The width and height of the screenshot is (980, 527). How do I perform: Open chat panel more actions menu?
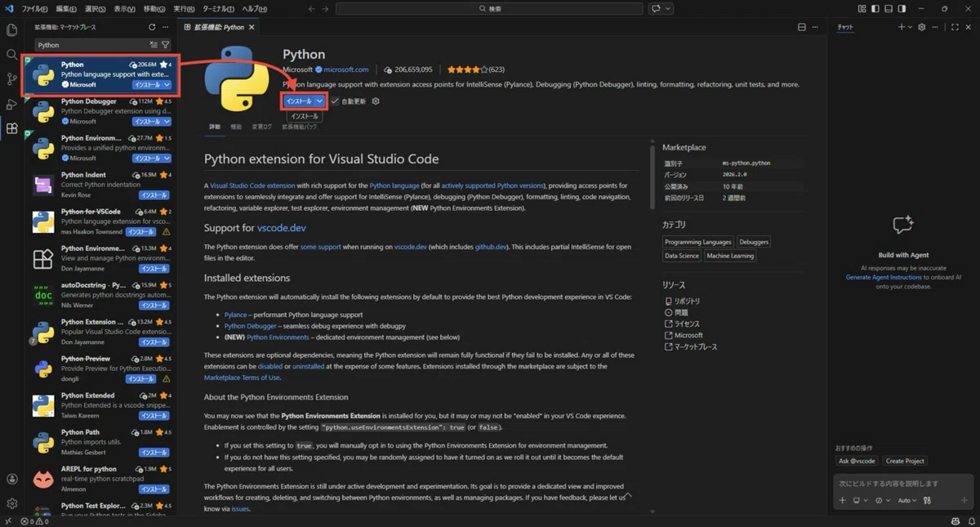point(936,27)
